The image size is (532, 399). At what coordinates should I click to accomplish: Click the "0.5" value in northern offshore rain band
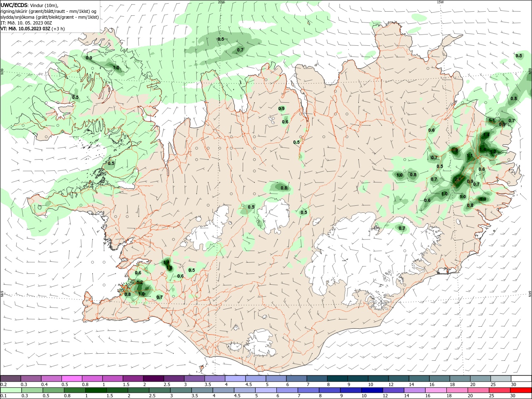point(221,39)
